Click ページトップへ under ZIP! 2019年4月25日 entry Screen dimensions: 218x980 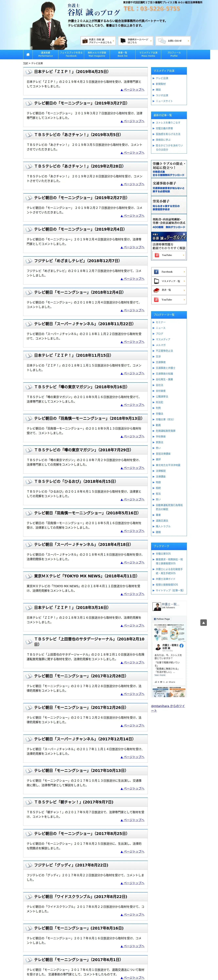click(x=132, y=90)
